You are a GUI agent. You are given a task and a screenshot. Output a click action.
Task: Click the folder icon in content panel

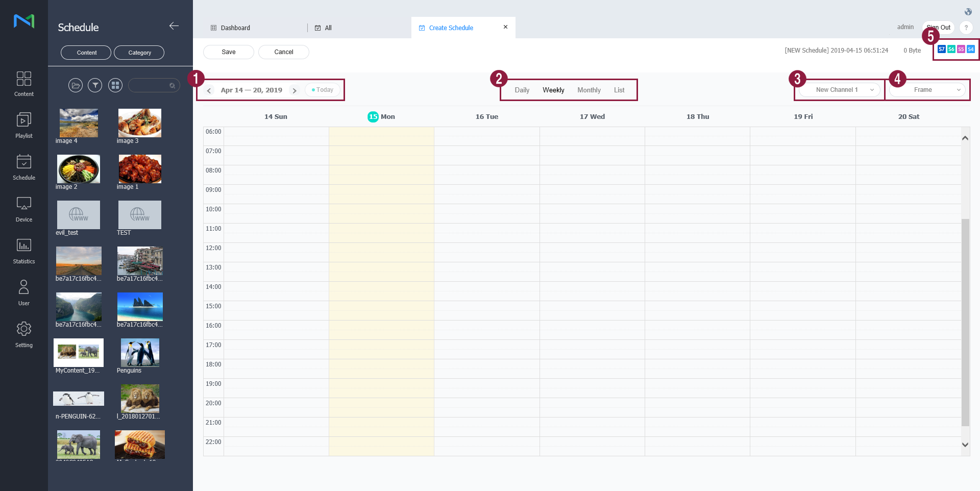pyautogui.click(x=76, y=85)
